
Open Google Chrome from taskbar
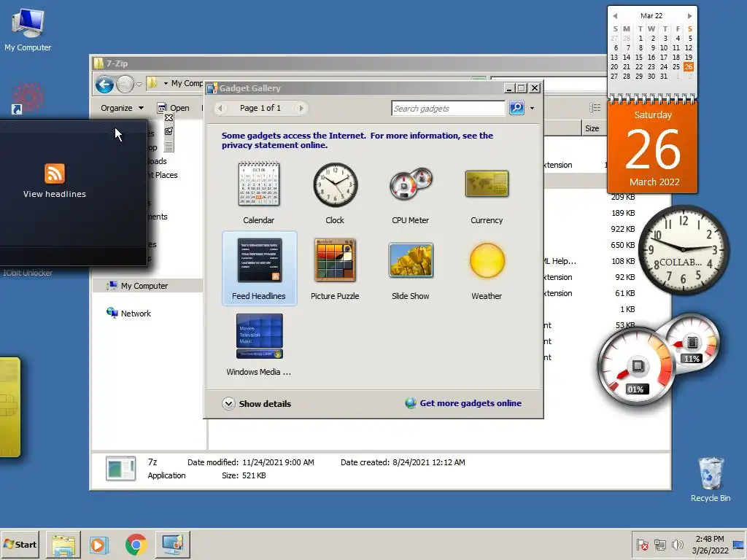[136, 544]
